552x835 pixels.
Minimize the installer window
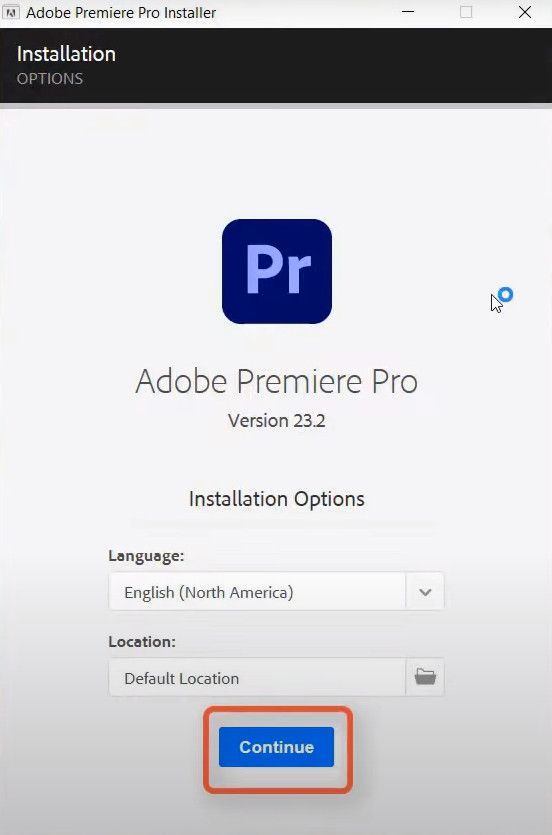pos(408,12)
